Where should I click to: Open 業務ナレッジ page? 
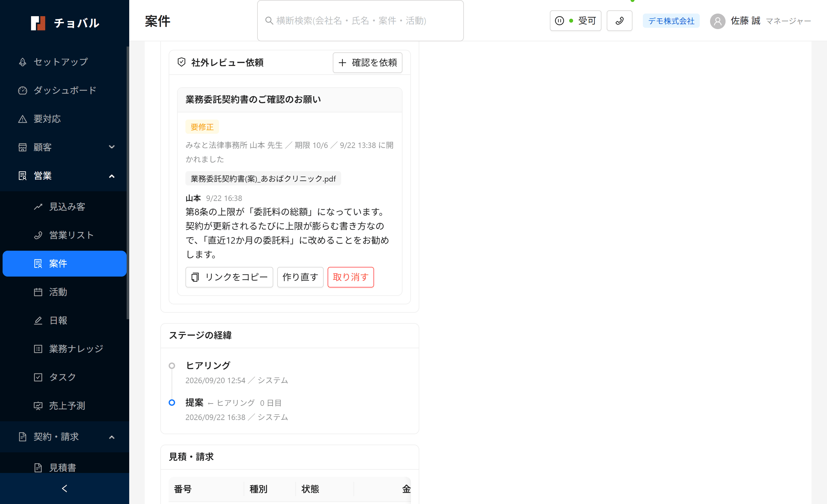click(64, 349)
